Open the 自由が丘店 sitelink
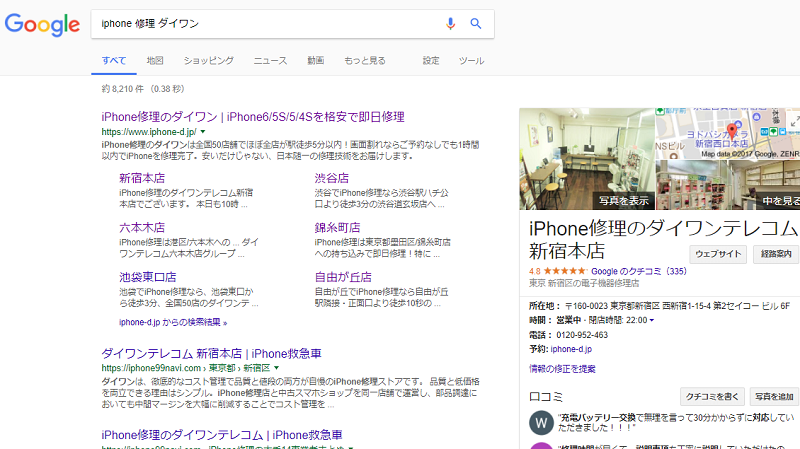The height and width of the screenshot is (449, 800). tap(343, 277)
